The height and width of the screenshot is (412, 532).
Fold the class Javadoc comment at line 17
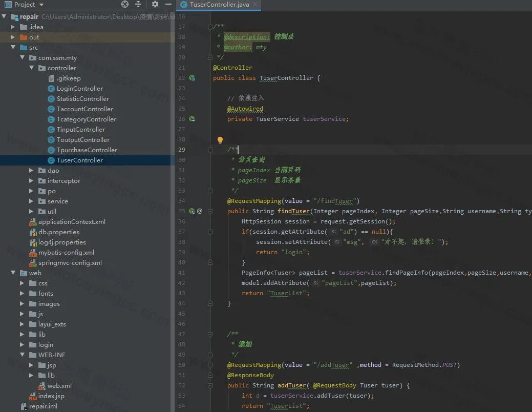point(210,27)
